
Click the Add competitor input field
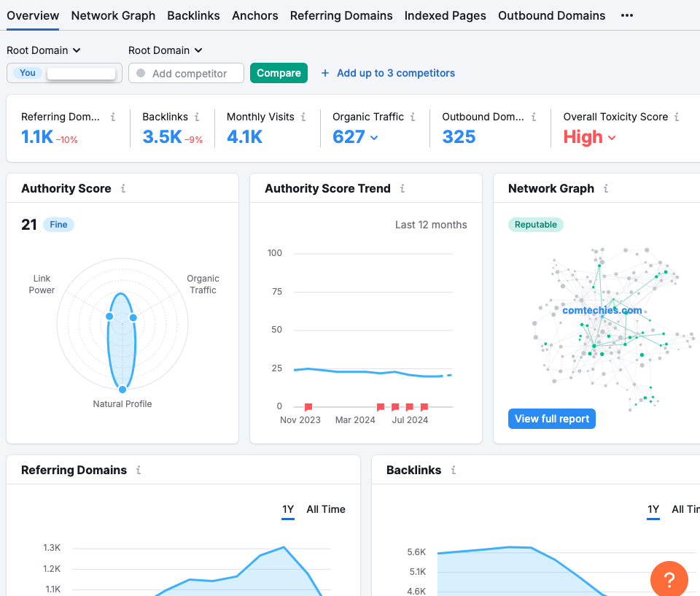pyautogui.click(x=186, y=73)
